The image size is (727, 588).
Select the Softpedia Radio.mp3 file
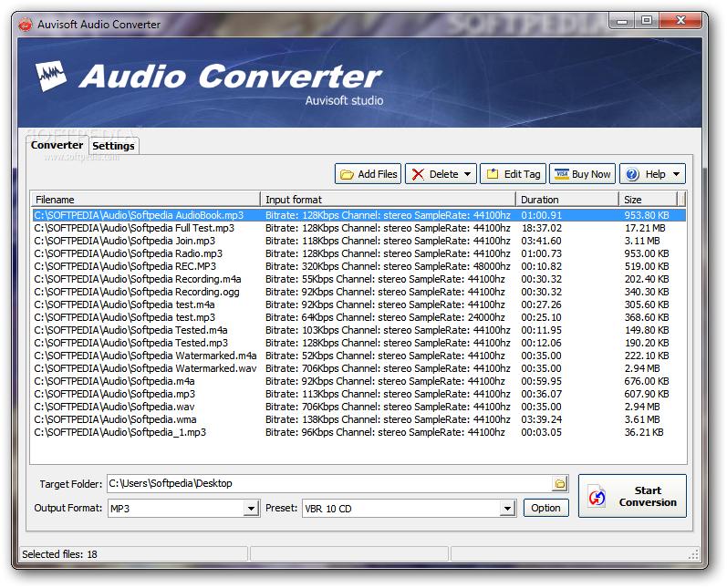coord(128,253)
